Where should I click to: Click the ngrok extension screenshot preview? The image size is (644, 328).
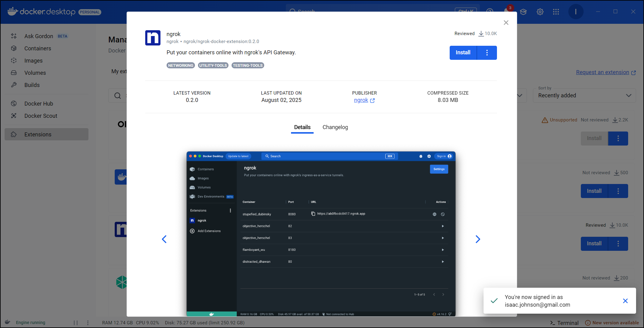pos(321,234)
